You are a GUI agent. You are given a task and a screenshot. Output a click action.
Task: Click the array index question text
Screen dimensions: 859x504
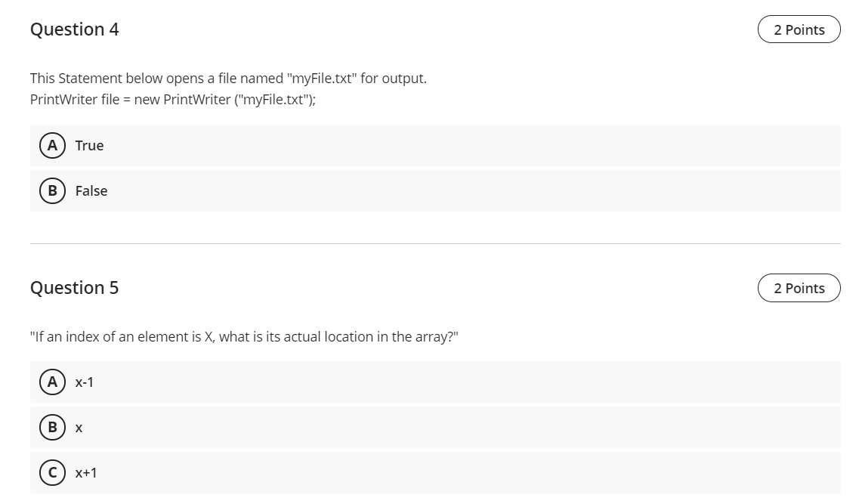point(244,337)
